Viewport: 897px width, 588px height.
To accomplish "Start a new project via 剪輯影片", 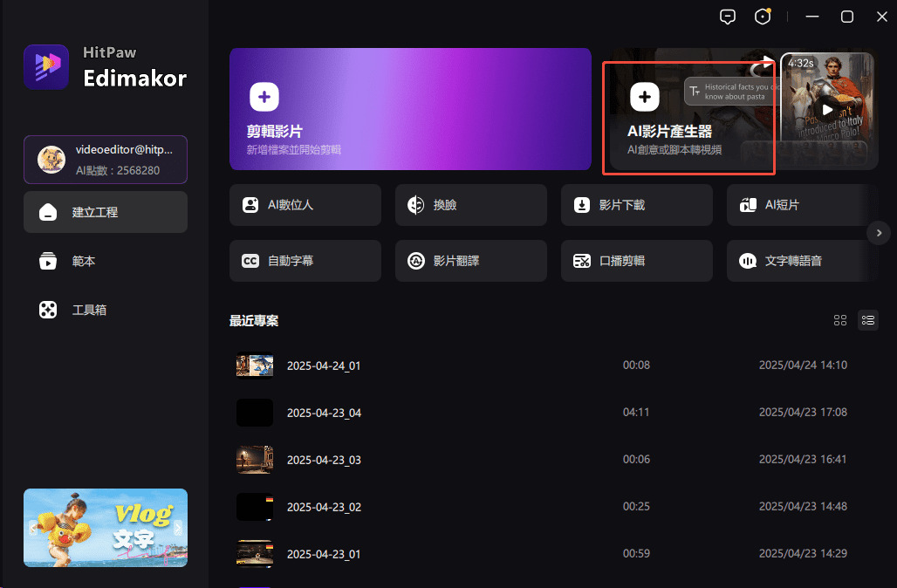I will 410,109.
